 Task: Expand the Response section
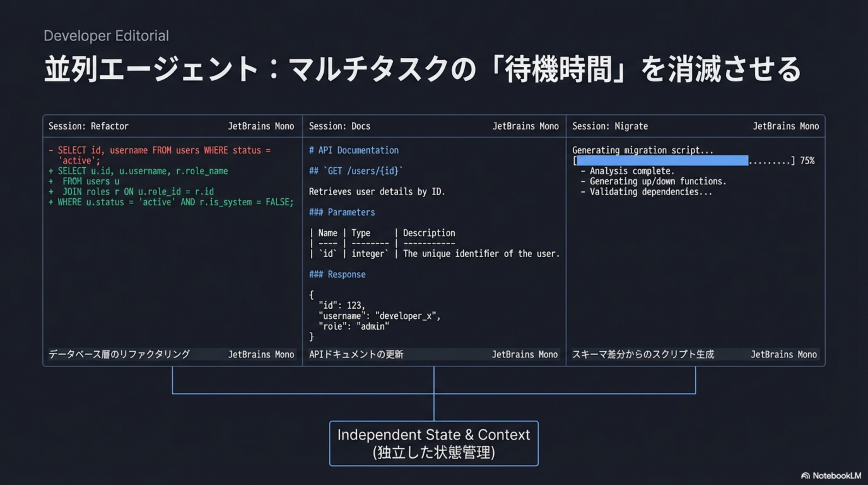[337, 274]
